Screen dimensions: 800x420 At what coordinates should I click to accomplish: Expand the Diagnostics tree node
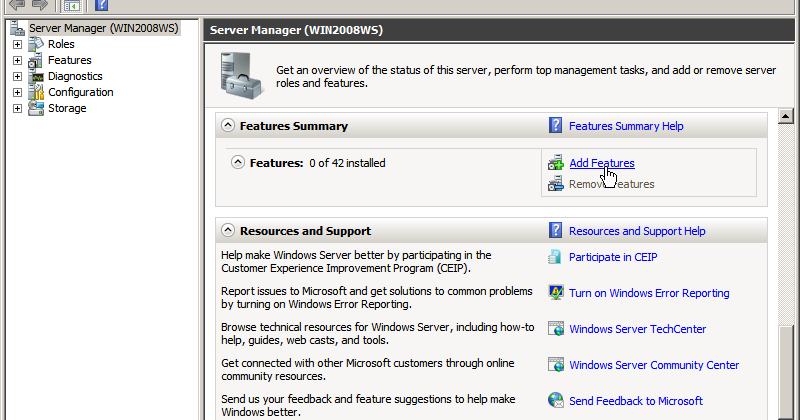17,77
